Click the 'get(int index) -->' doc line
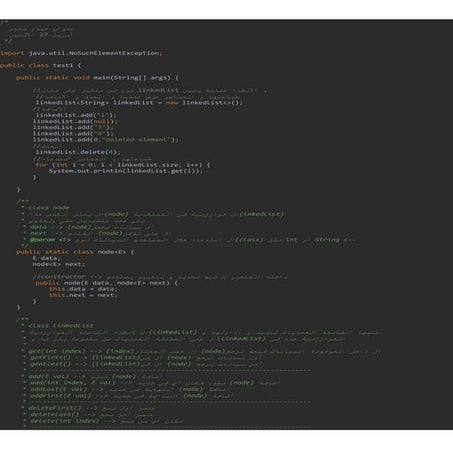Viewport: 453px width, 453px height. 202,351
